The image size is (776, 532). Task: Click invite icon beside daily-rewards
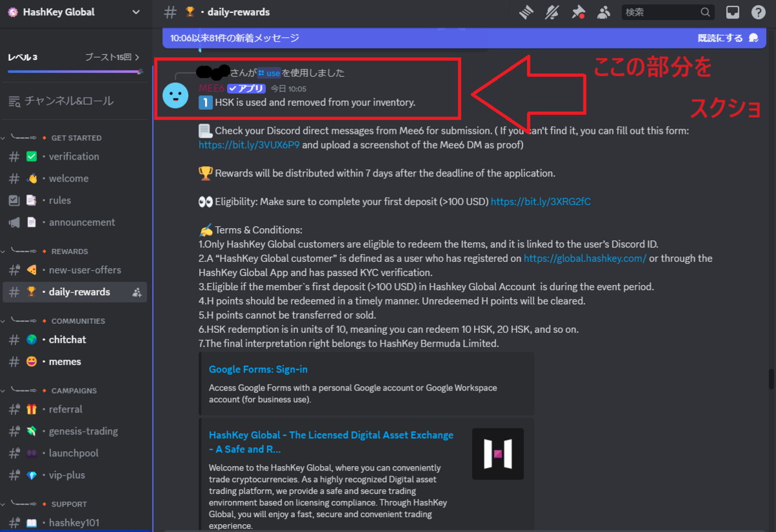[x=136, y=292]
